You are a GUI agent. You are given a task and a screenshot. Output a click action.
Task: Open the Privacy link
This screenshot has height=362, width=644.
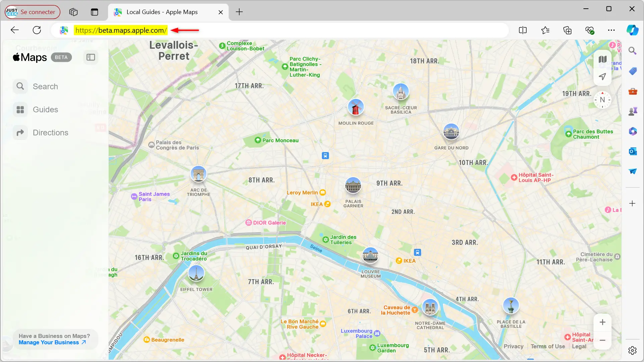[x=514, y=346]
